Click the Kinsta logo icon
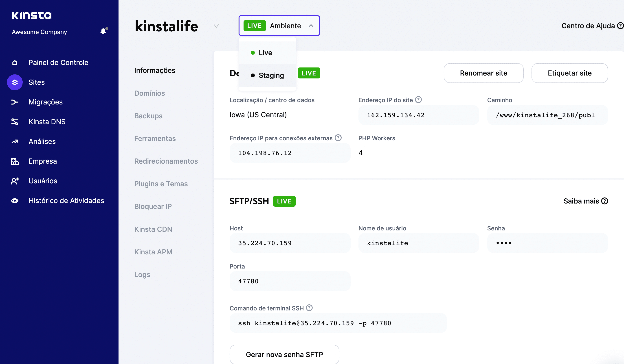624x364 pixels. point(32,16)
